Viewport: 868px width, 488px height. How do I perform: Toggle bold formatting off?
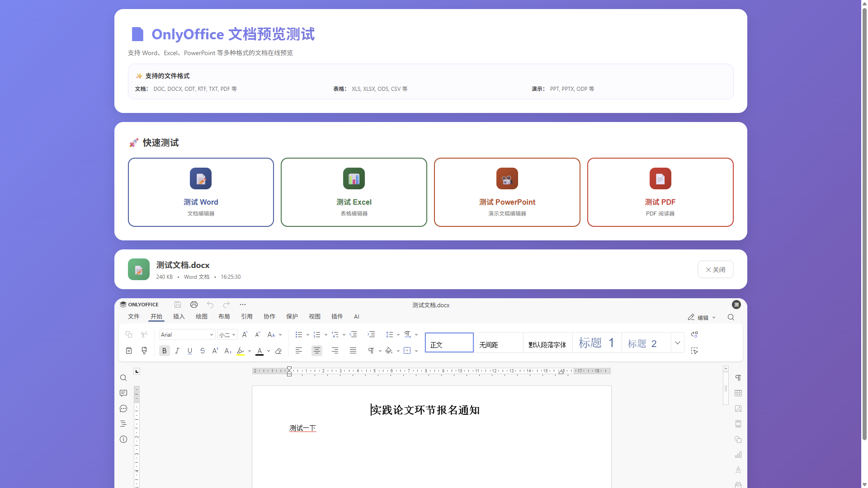(165, 351)
